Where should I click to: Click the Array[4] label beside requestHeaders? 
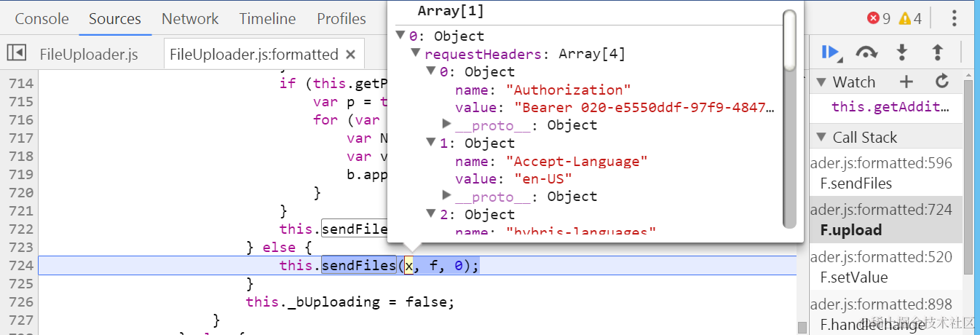point(592,54)
